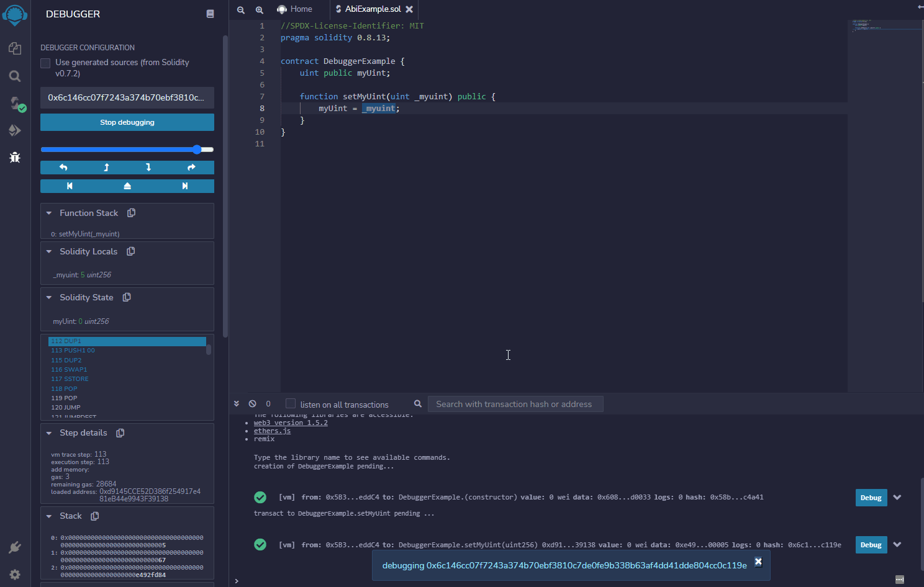Screen dimensions: 924x587
Task: Open the Remix home logo icon
Action: pyautogui.click(x=15, y=15)
